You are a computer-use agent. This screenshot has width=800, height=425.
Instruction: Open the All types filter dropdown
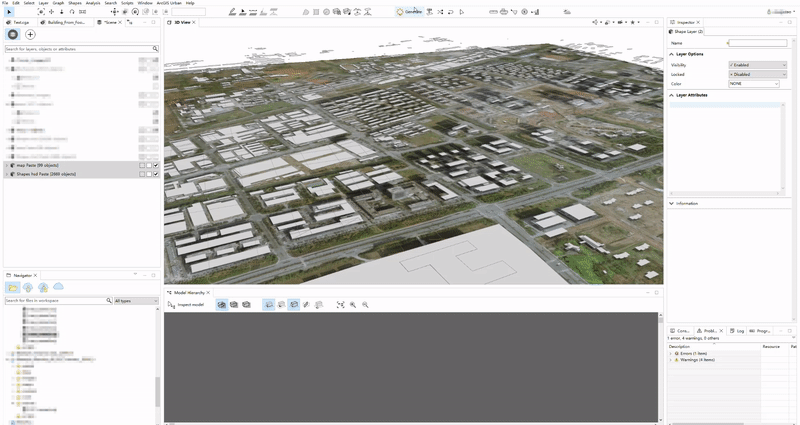[136, 301]
